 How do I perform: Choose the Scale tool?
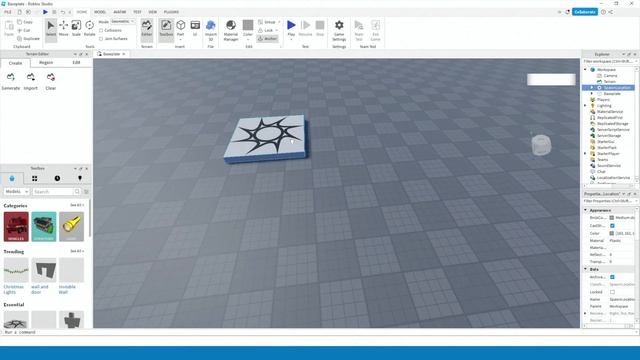click(76, 29)
